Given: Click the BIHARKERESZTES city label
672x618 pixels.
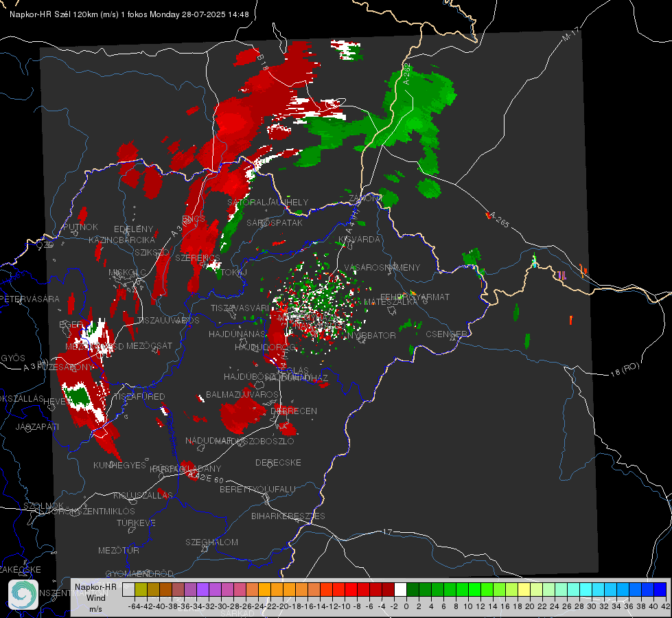Looking at the screenshot, I should [x=288, y=516].
